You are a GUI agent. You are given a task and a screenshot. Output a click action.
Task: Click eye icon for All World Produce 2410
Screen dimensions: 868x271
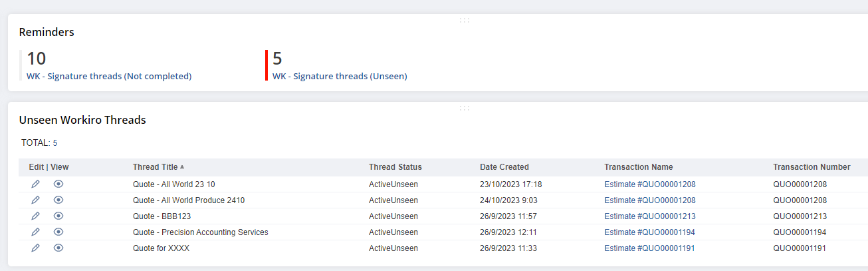58,200
